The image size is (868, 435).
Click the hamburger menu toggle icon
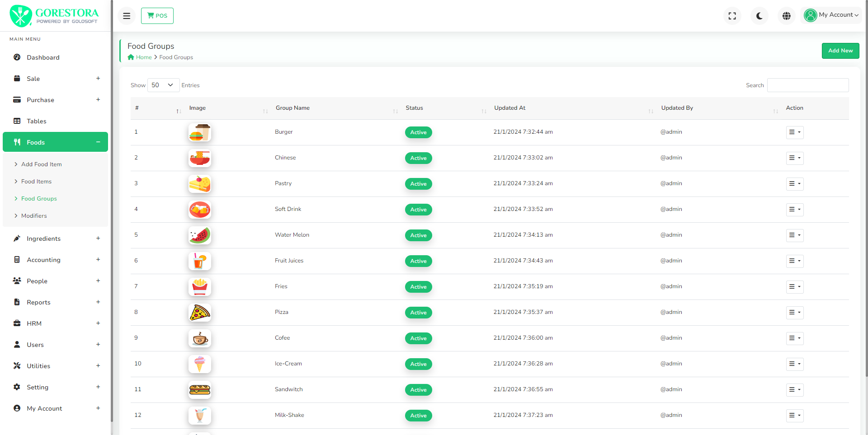pyautogui.click(x=127, y=16)
